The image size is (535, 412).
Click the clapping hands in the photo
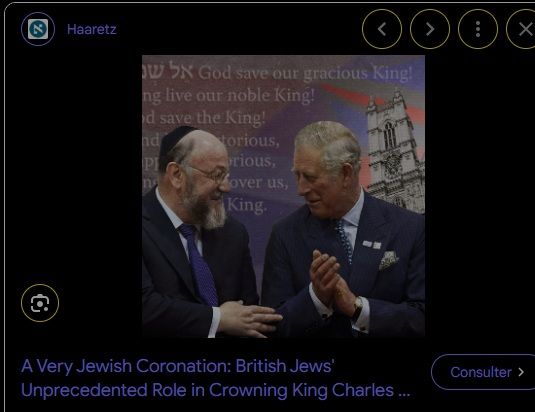333,281
